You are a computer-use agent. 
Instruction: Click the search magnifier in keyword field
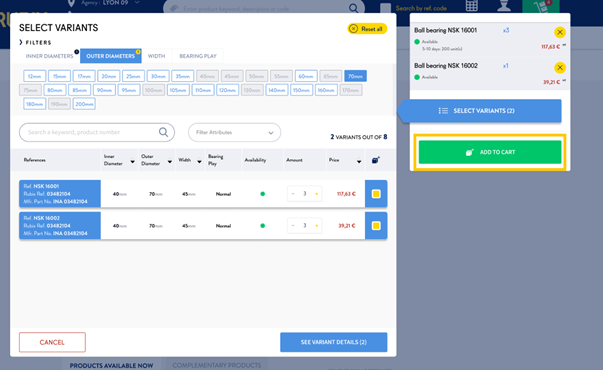tap(163, 132)
